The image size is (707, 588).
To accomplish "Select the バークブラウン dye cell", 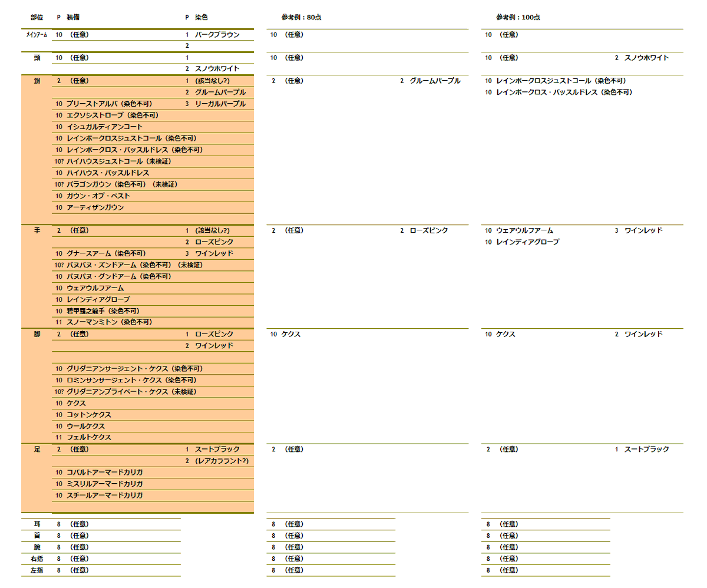I will click(217, 35).
